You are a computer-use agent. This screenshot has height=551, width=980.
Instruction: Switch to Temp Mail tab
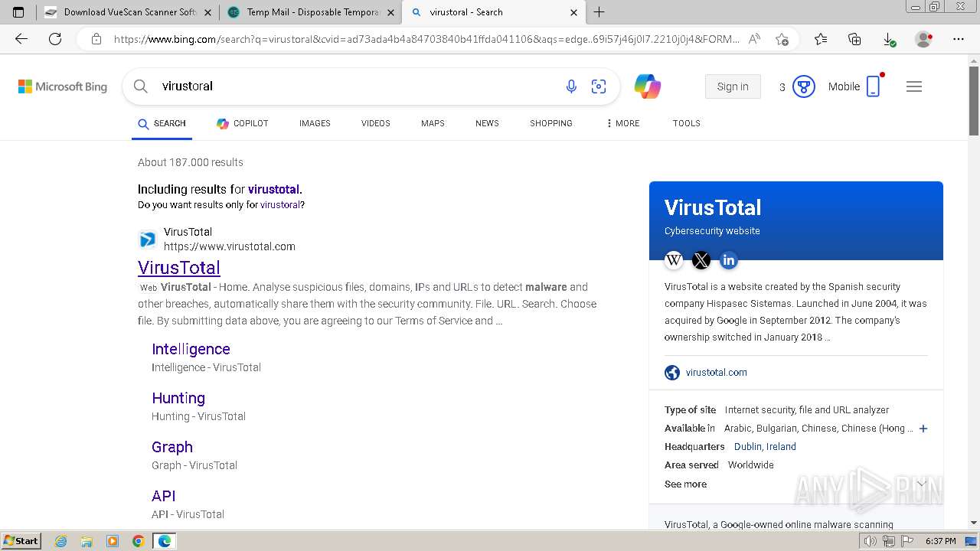311,12
